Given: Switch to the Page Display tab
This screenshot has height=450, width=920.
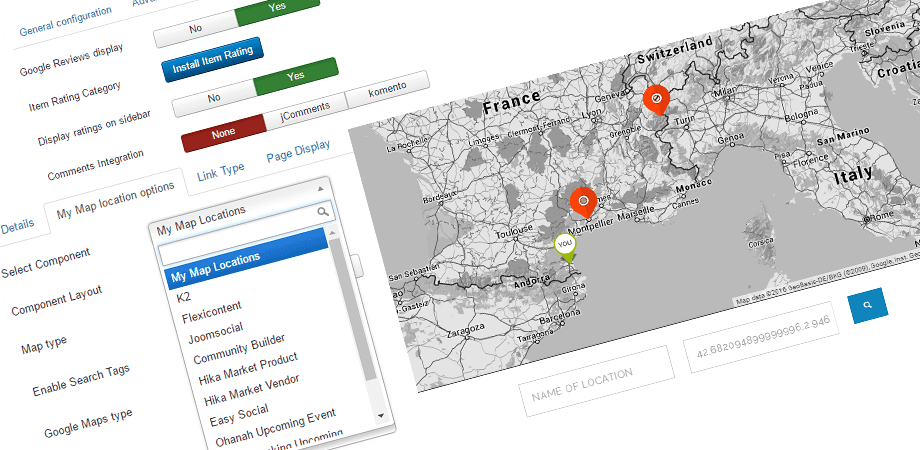Looking at the screenshot, I should tap(298, 150).
